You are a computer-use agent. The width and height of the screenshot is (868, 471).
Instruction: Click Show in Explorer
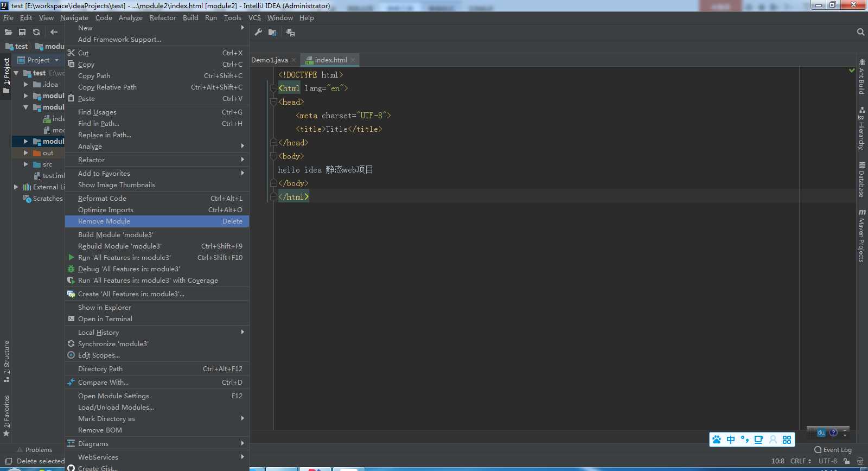(x=157, y=308)
